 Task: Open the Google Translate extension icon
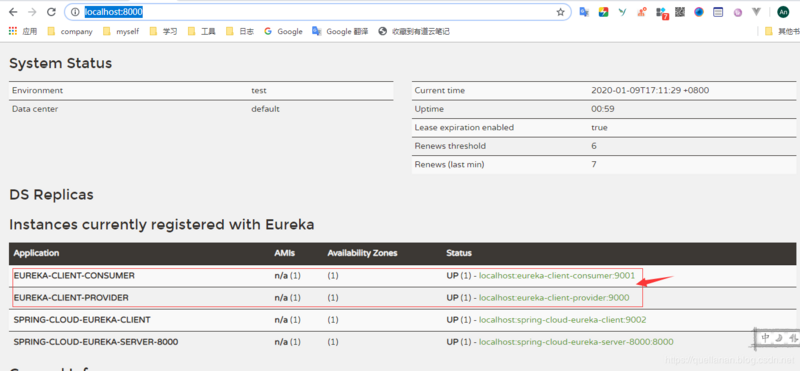[585, 12]
